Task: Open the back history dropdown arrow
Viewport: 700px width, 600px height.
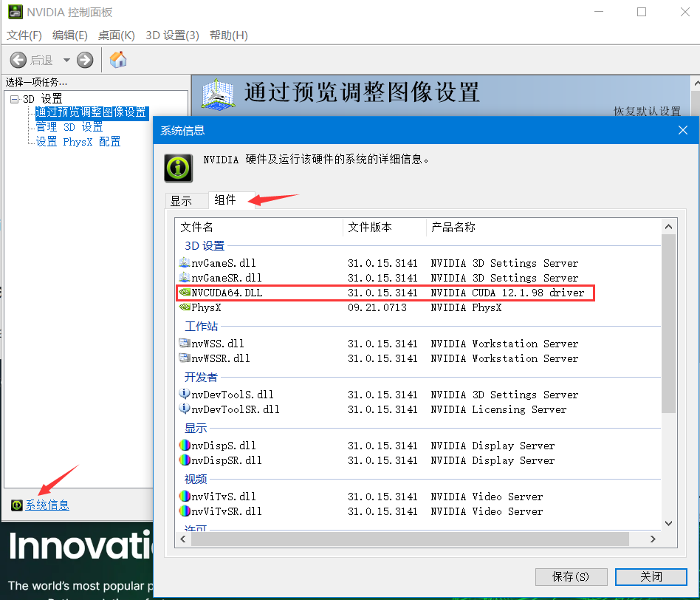Action: pos(66,60)
